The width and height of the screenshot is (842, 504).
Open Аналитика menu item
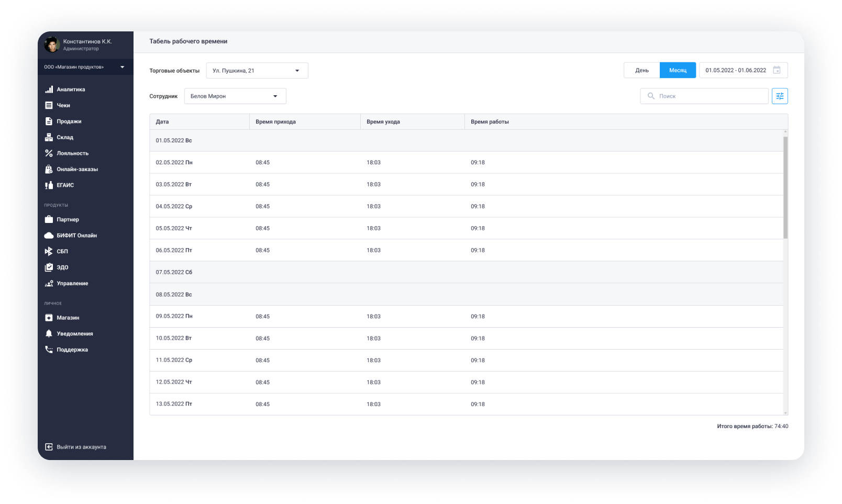point(71,89)
